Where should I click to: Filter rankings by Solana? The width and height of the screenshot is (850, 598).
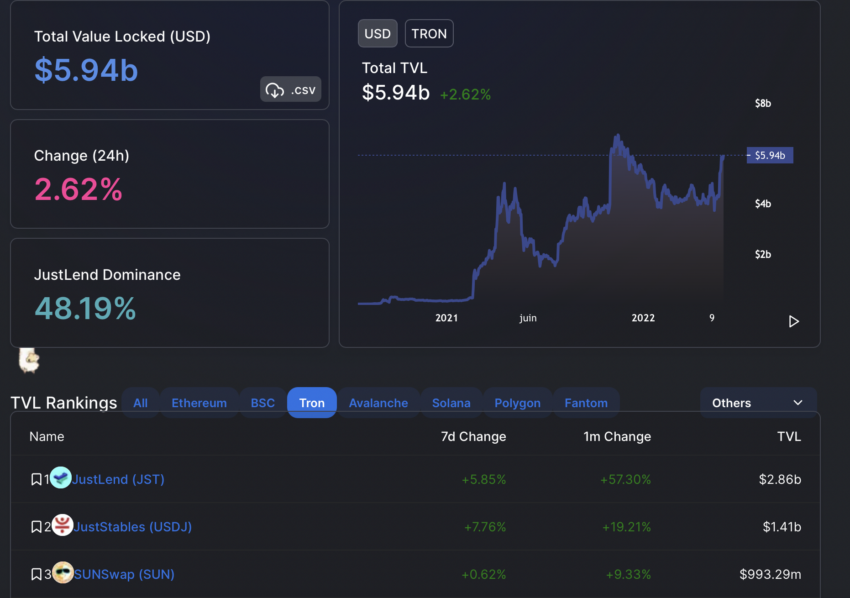coord(451,403)
